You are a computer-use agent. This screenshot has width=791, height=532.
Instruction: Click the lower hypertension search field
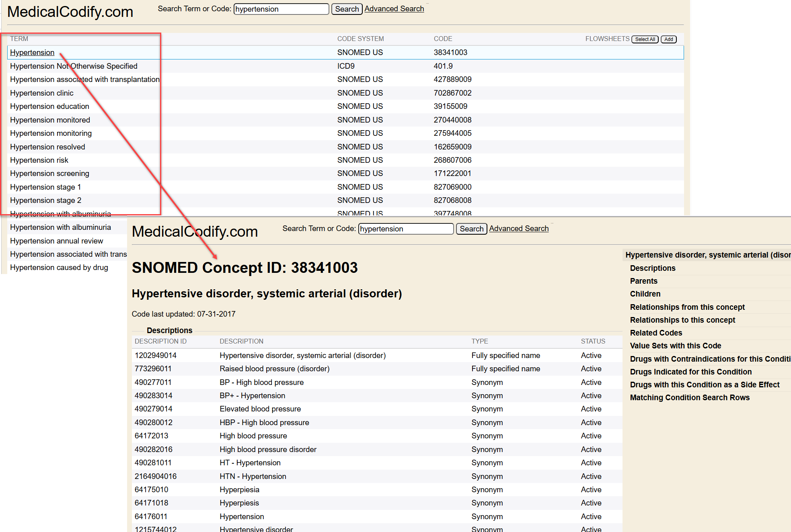tap(406, 229)
